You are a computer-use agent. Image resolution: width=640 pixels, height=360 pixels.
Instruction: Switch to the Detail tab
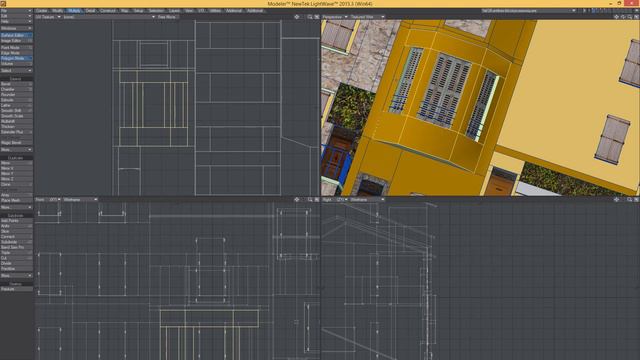[x=90, y=11]
